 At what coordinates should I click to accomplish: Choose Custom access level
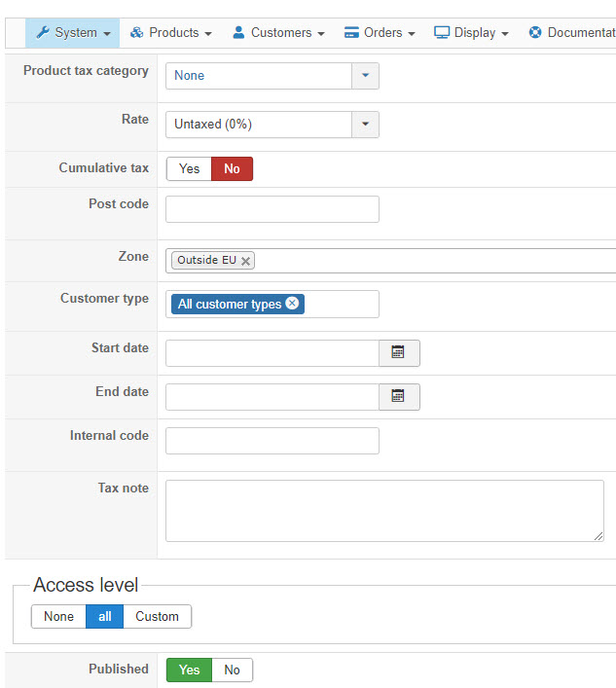157,616
